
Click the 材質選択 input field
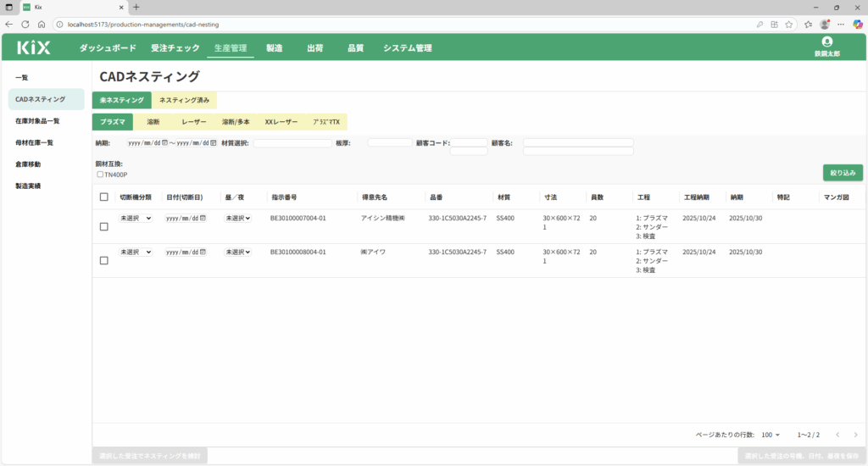(x=292, y=143)
